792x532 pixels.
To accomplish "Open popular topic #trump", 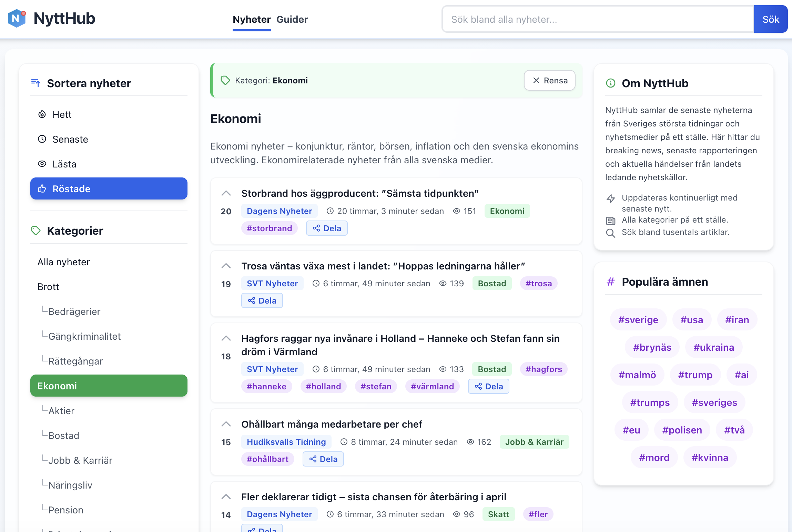I will click(x=695, y=375).
